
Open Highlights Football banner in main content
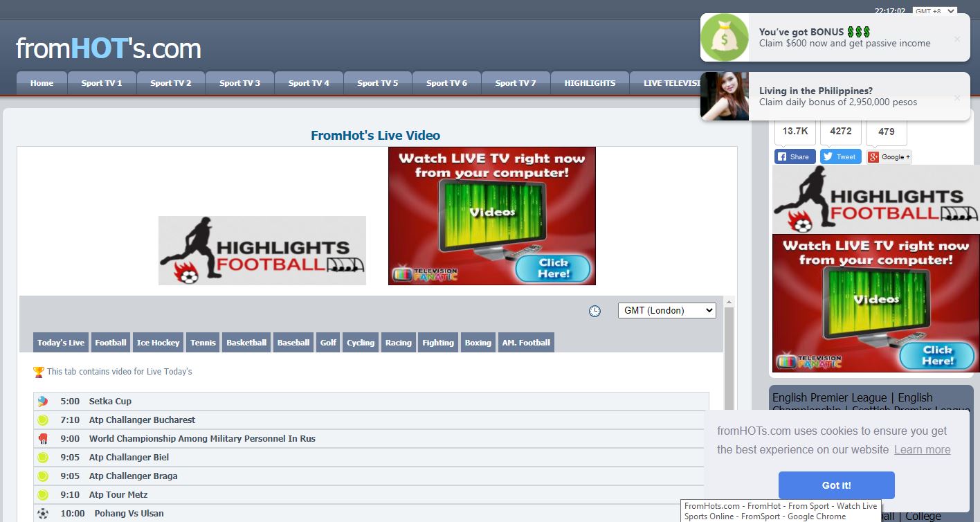coord(262,251)
